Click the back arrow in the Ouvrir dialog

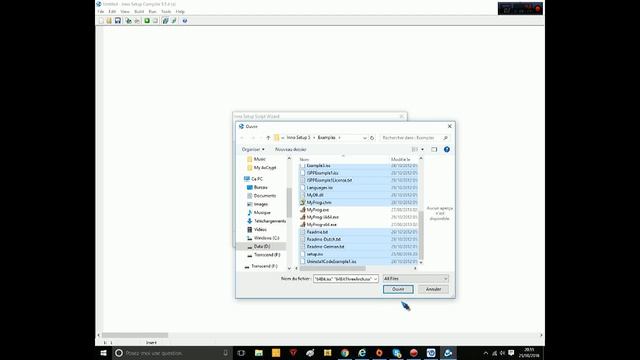point(242,138)
